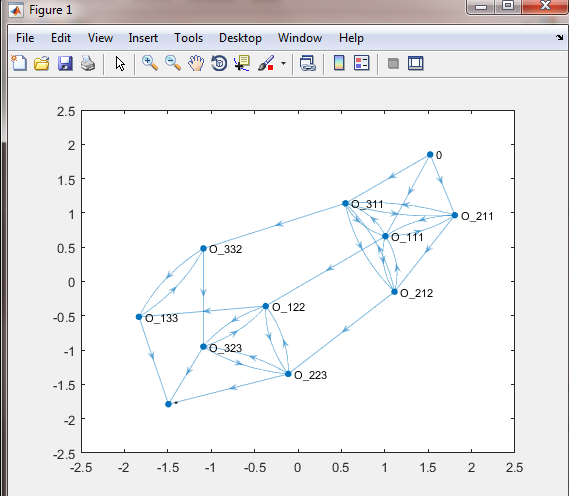The height and width of the screenshot is (496, 569).
Task: Click the graph node O_211
Action: [455, 216]
